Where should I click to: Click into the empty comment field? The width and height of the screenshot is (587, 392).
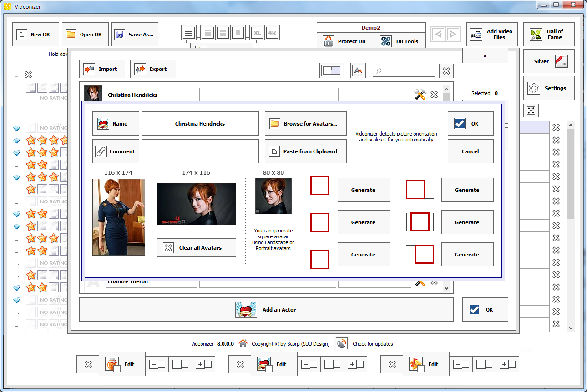200,151
